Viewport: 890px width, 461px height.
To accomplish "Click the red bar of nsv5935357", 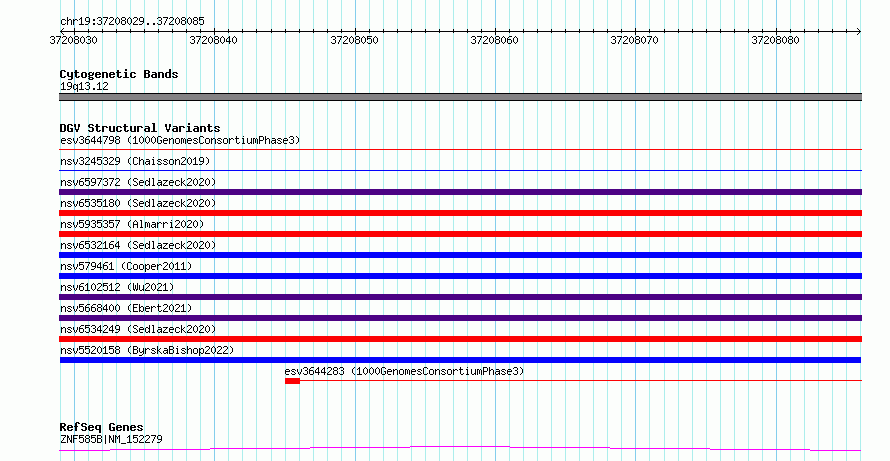I will click(460, 234).
